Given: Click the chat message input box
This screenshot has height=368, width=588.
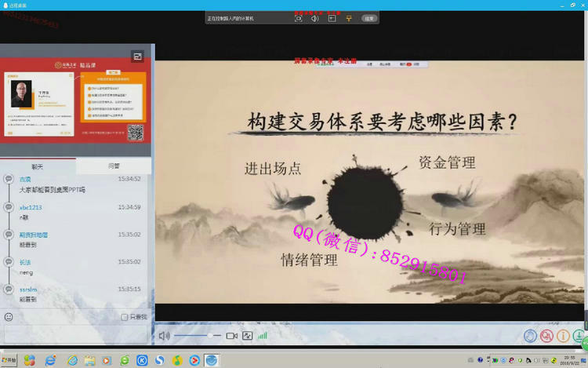Looking at the screenshot, I should [x=74, y=333].
